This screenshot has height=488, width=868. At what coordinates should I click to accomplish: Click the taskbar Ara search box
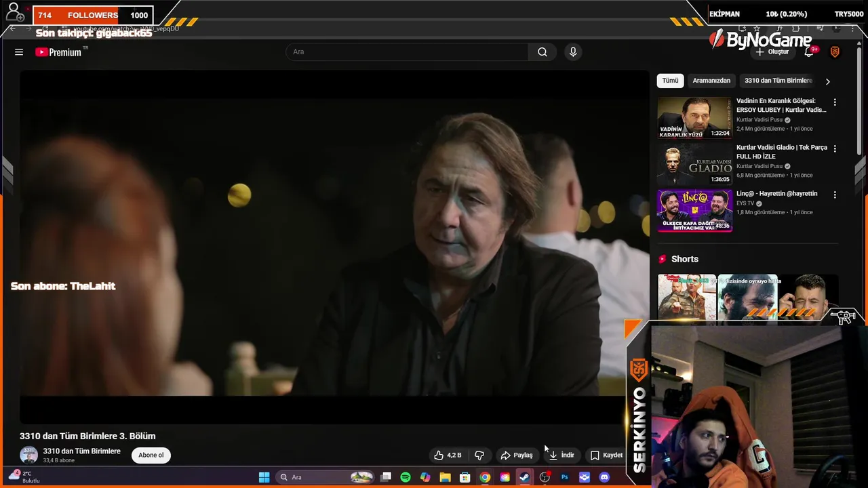[x=326, y=477]
